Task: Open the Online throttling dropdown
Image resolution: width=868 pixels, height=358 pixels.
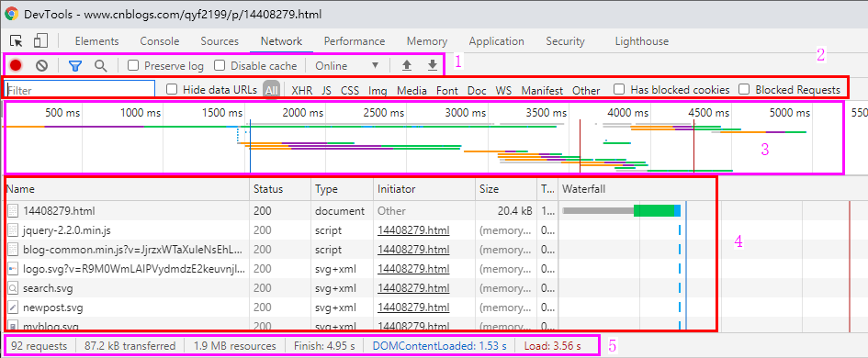Action: click(x=346, y=66)
